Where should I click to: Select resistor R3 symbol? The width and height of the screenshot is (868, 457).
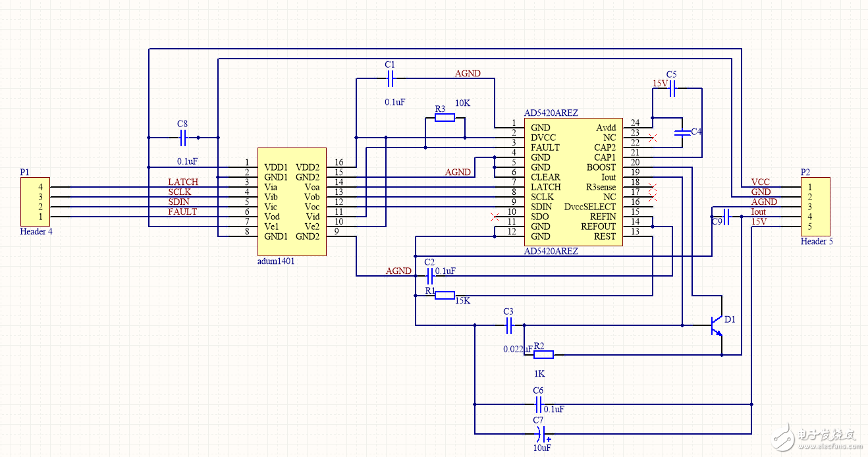tap(445, 118)
